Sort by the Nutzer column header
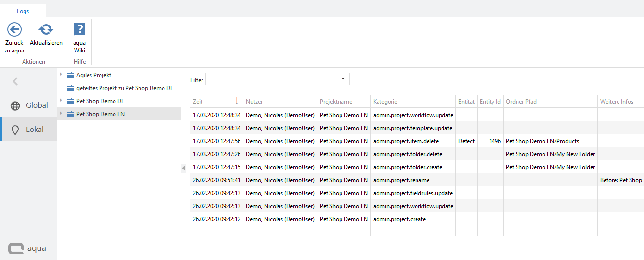This screenshot has width=644, height=260. tap(254, 102)
